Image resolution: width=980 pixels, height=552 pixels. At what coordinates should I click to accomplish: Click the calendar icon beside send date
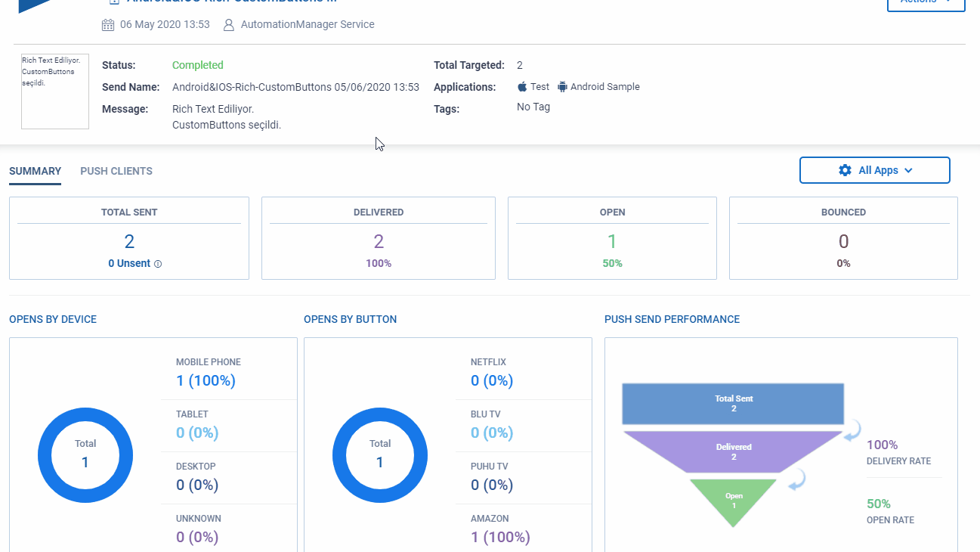point(108,25)
